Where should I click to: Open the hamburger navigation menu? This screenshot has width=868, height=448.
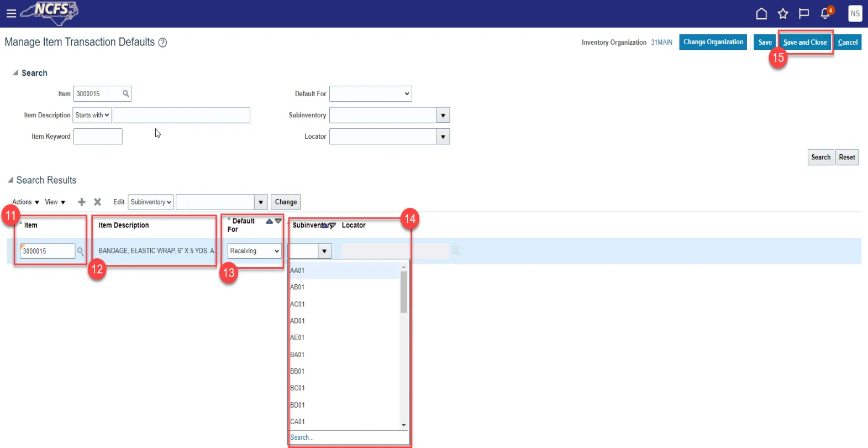tap(11, 13)
